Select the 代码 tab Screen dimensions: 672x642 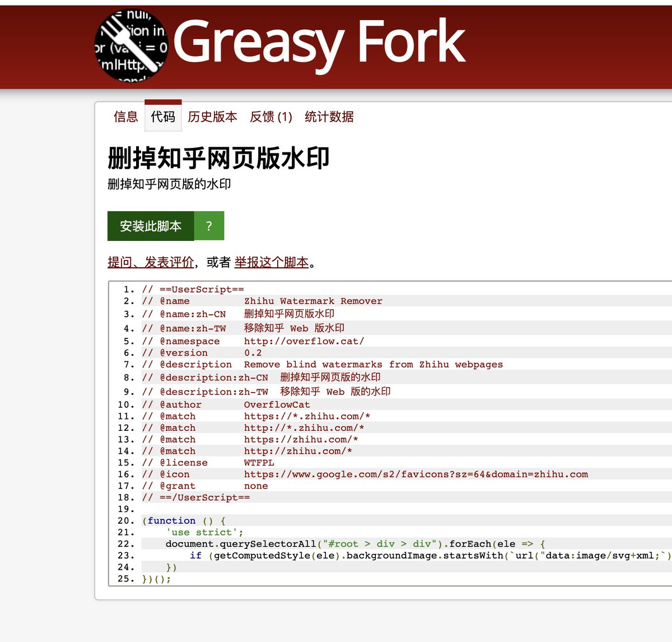tap(163, 117)
